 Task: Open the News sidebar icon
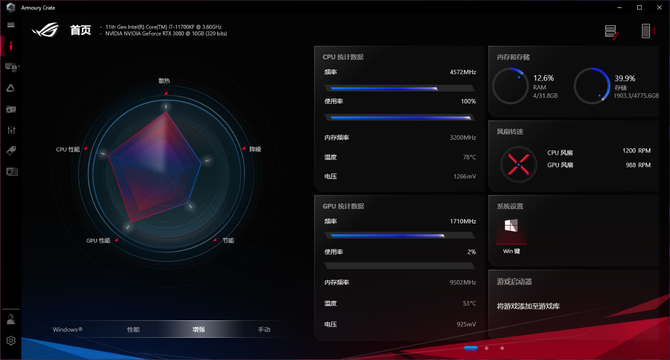12,172
